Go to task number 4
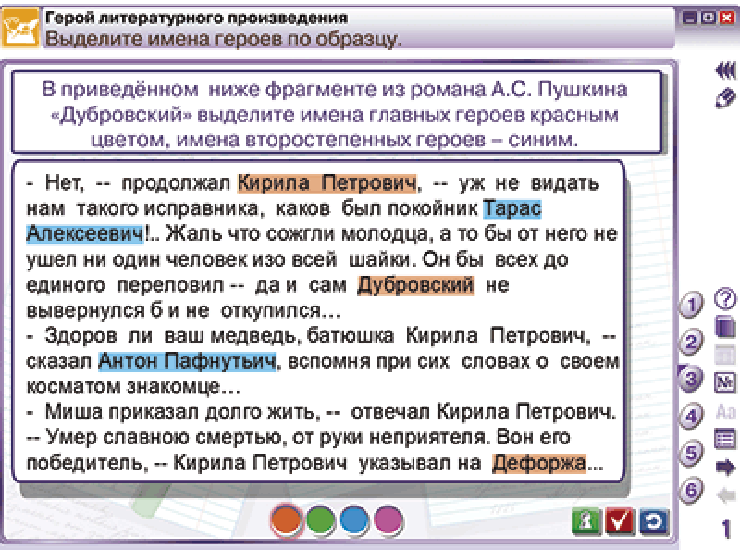This screenshot has height=550, width=740. click(691, 416)
